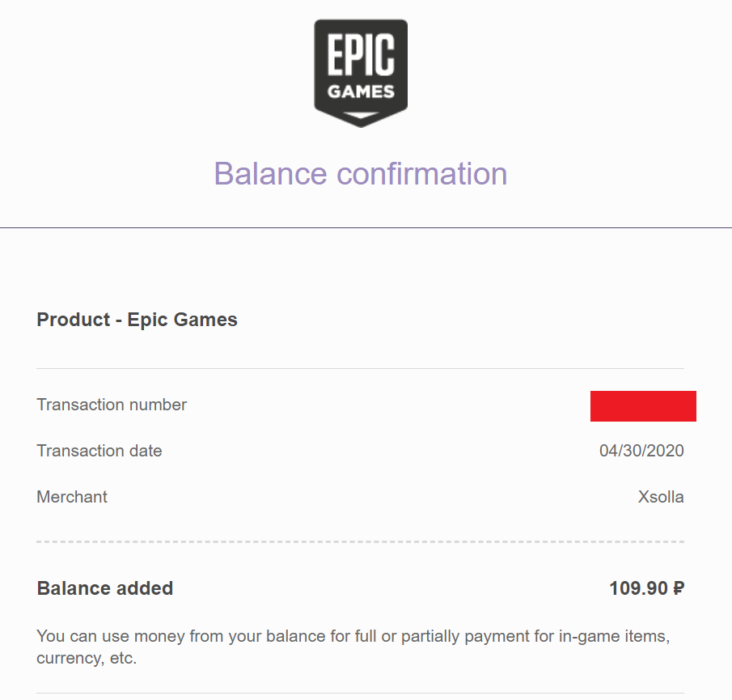Click the divider line below Balance confirmation
732x700 pixels.
366,228
